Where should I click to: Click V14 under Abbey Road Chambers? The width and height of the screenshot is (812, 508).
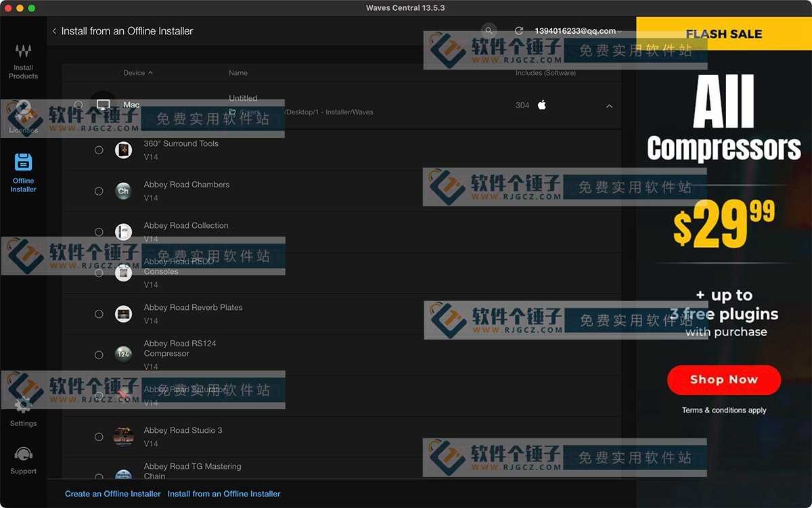[x=151, y=198]
